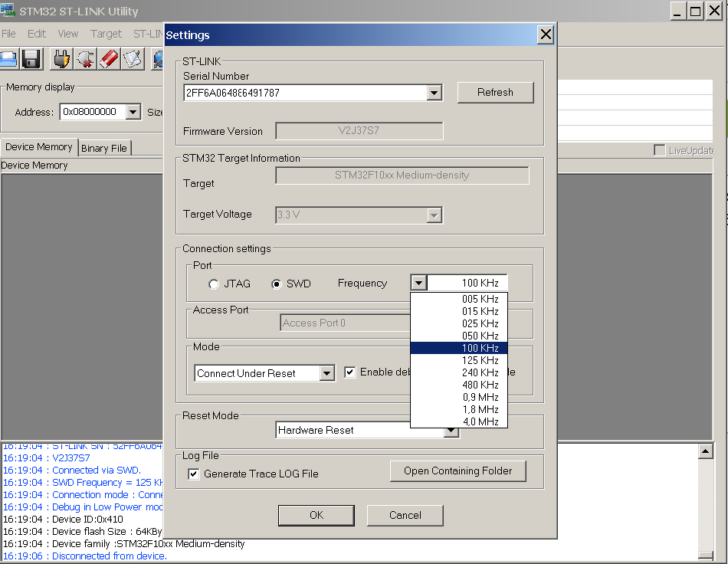
Task: Maximize the ST-LINK Utility window
Action: coord(696,11)
